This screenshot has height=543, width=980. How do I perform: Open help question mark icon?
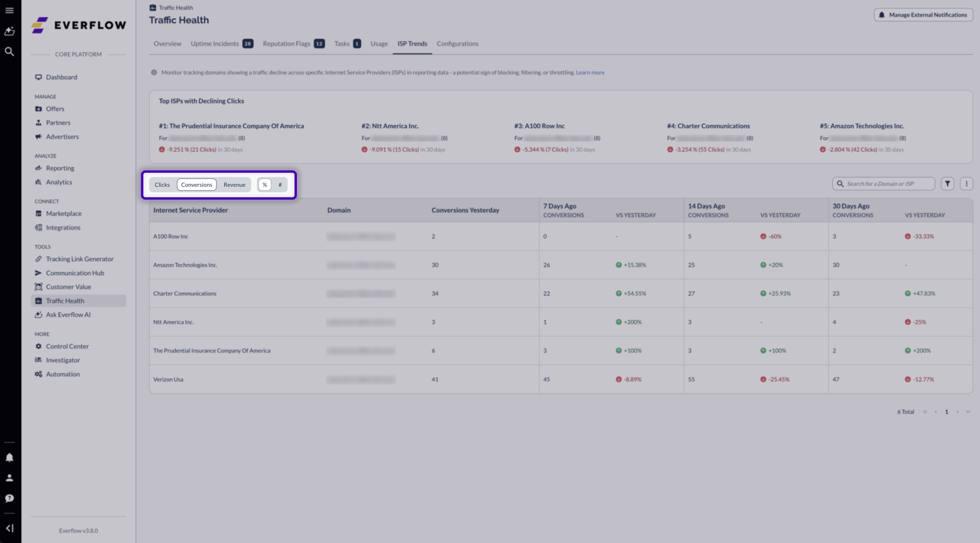pos(10,499)
